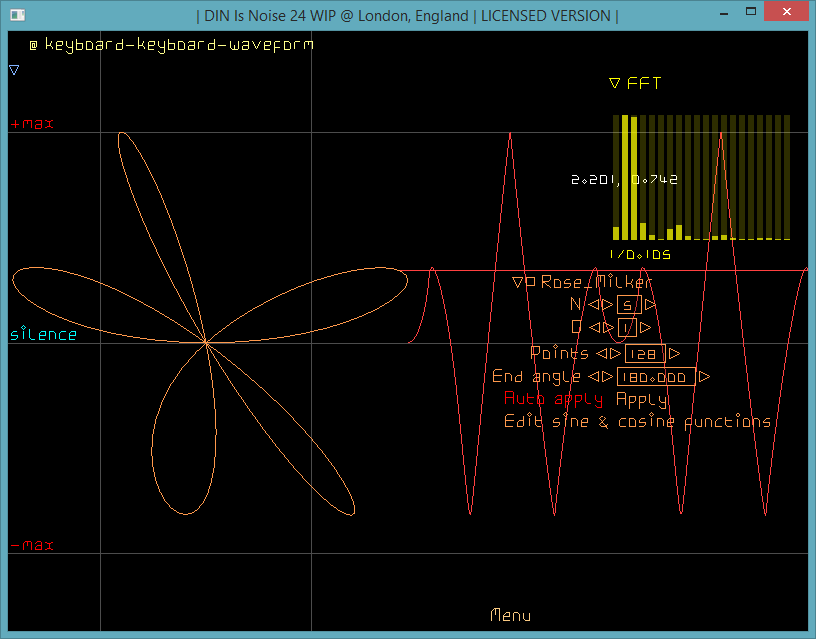Open Edit sine & cosine functions
The image size is (816, 639).
pos(637,422)
